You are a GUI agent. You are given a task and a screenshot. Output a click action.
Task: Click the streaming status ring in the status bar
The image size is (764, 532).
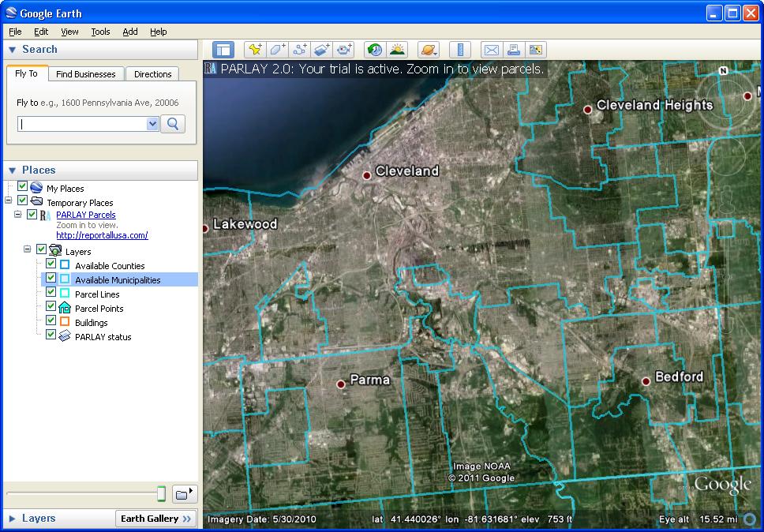point(751,519)
